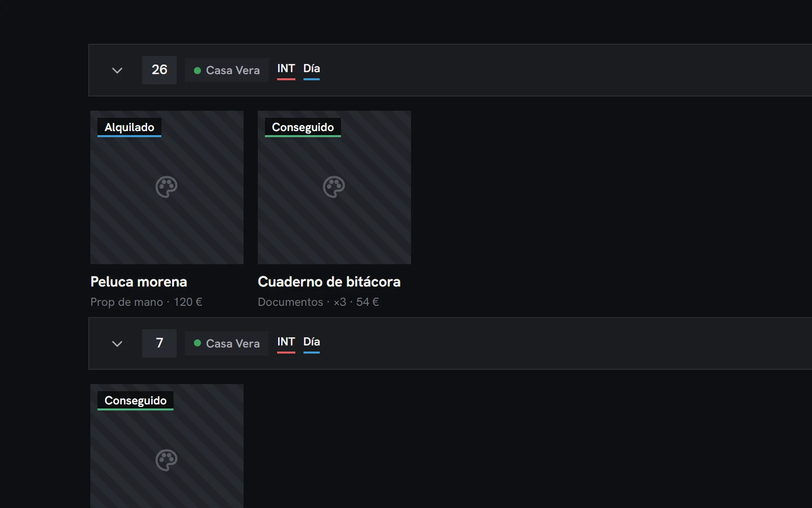Click the Alquilado status badge
The width and height of the screenshot is (812, 508).
click(129, 128)
